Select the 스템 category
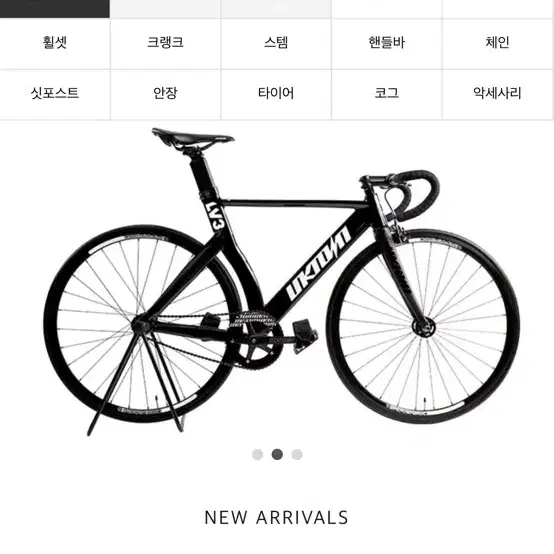The width and height of the screenshot is (554, 554). click(276, 44)
